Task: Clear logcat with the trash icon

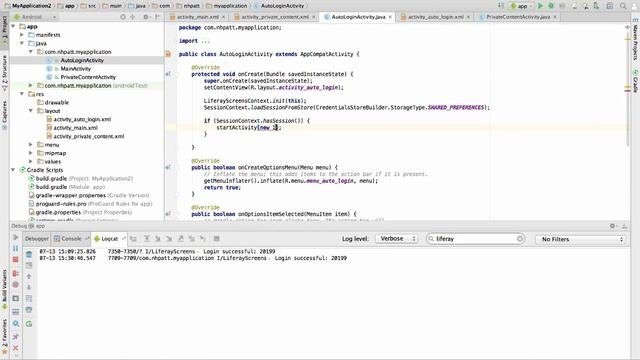Action: (x=29, y=254)
